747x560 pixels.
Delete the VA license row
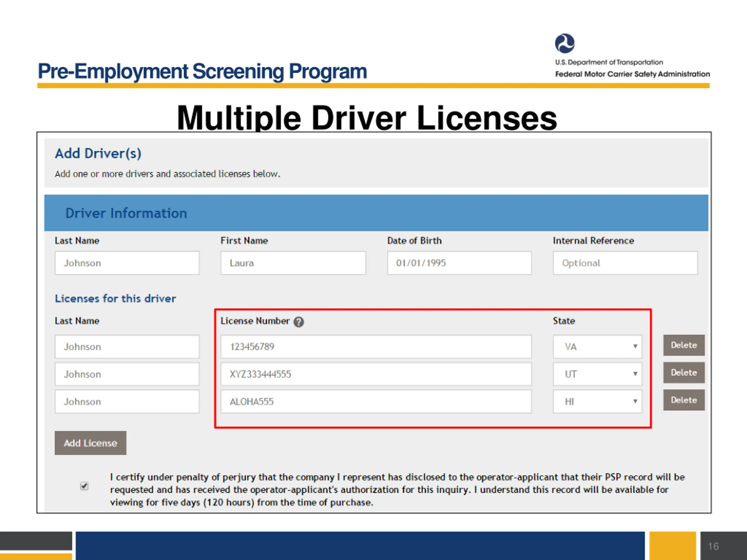click(x=684, y=345)
